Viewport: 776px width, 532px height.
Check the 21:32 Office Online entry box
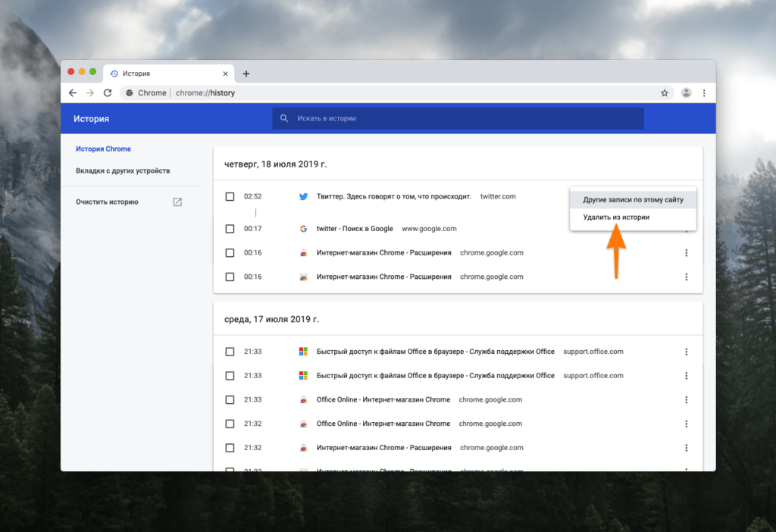tap(230, 424)
